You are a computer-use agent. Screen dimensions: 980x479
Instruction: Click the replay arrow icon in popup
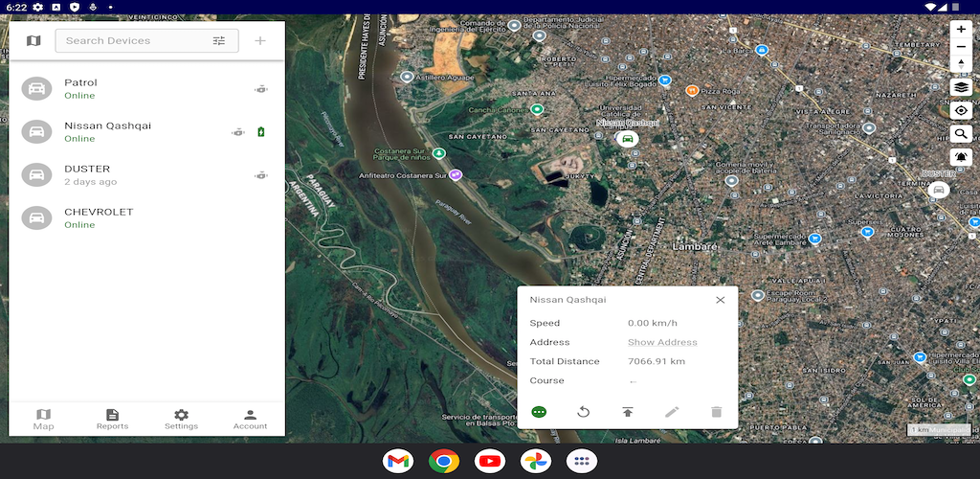coord(583,412)
